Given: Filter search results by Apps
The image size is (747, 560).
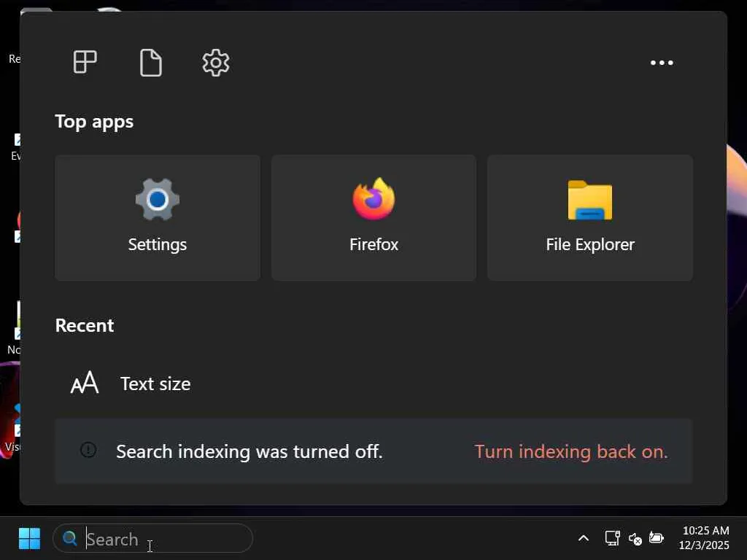Looking at the screenshot, I should [85, 63].
